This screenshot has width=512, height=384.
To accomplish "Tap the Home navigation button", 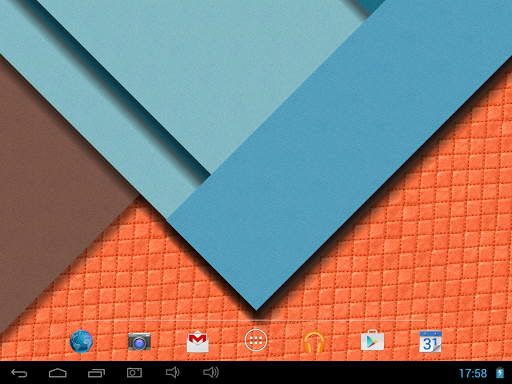I will click(x=58, y=373).
